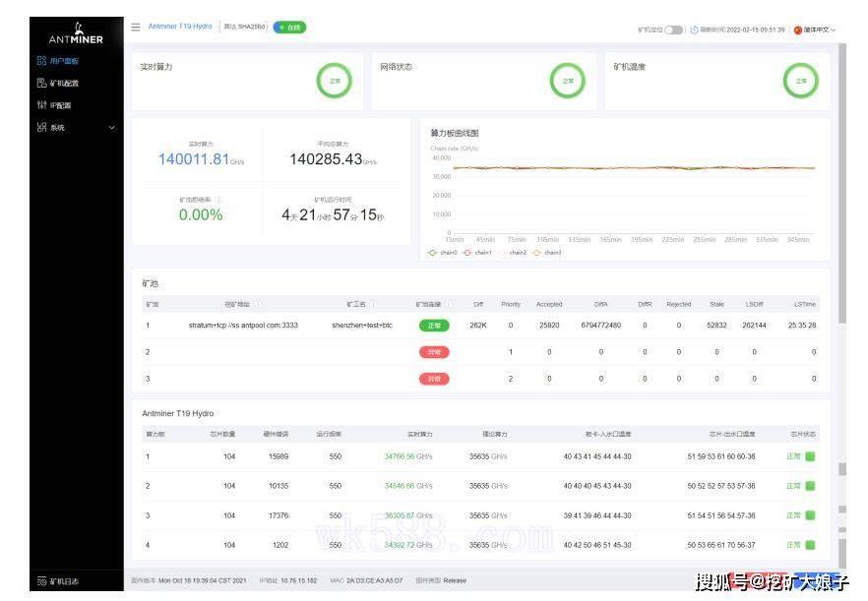
Task: Open the 简体中文 language dropdown
Action: 815,30
